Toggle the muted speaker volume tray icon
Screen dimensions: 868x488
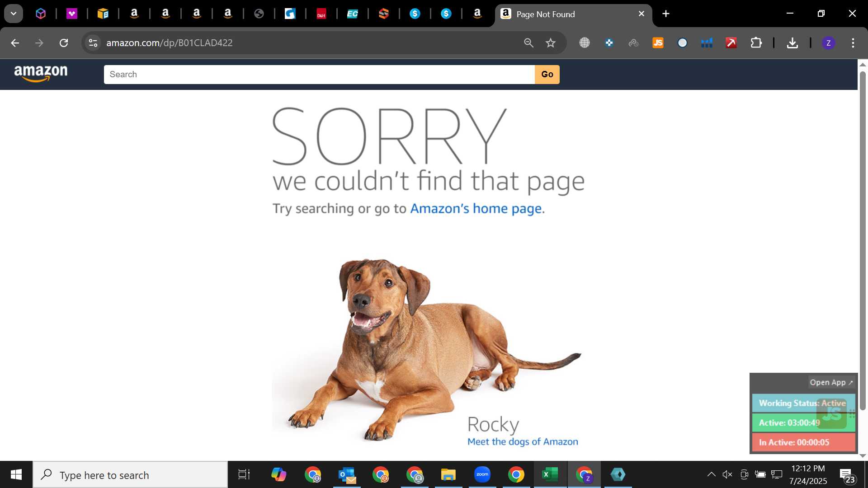(x=727, y=474)
